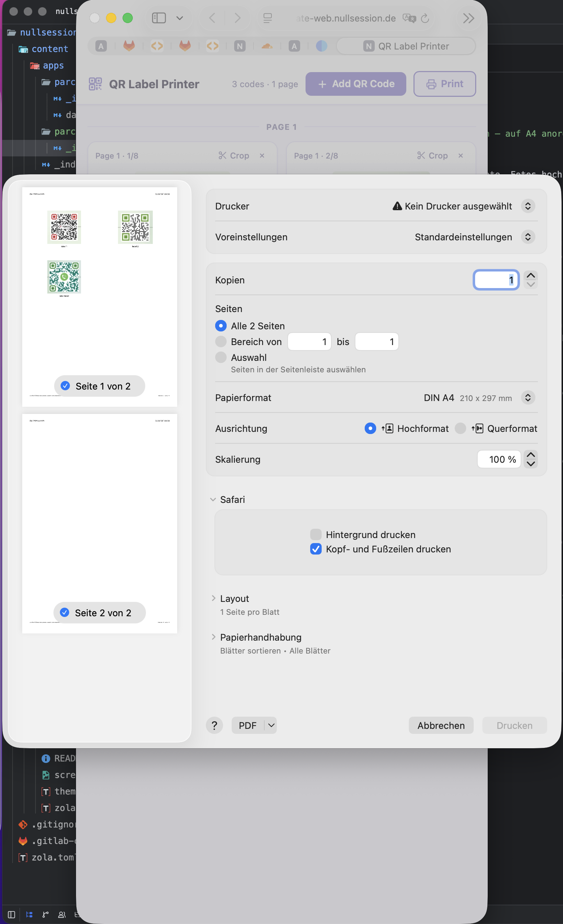Viewport: 563px width, 924px height.
Task: Collapse the Safari options section
Action: pos(213,499)
